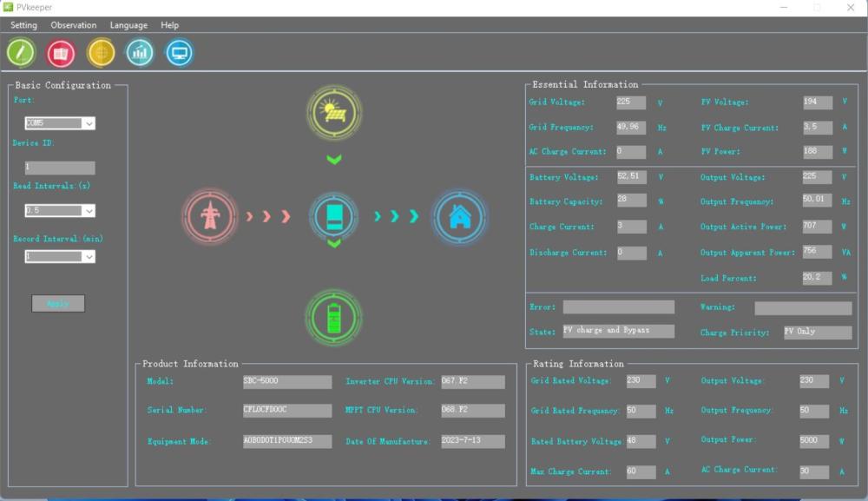Click the blue monitor toolbar icon
The image size is (868, 501).
coord(180,53)
